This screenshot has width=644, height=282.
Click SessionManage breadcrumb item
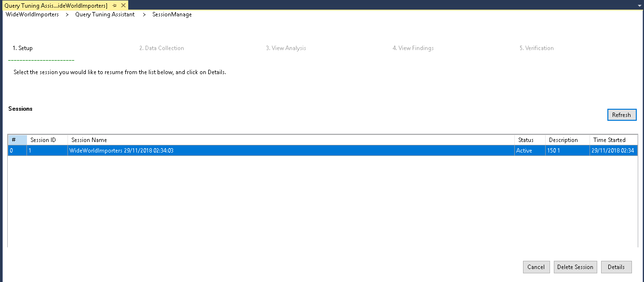pyautogui.click(x=172, y=14)
